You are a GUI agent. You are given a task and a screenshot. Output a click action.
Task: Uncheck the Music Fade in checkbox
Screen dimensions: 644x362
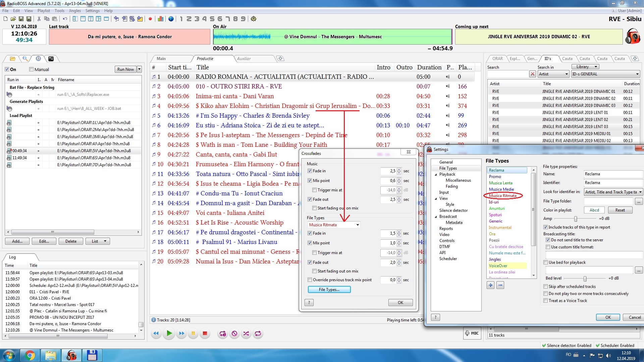tap(310, 171)
